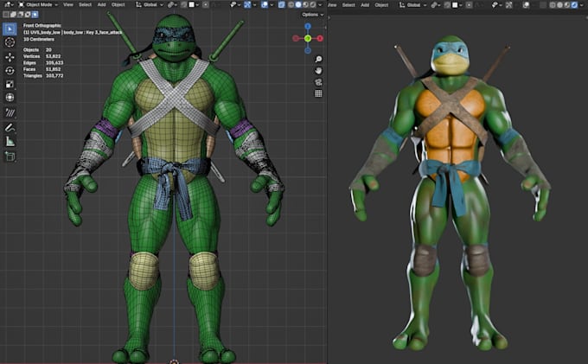This screenshot has height=364, width=588.
Task: Open Object menu in left viewport
Action: (118, 4)
